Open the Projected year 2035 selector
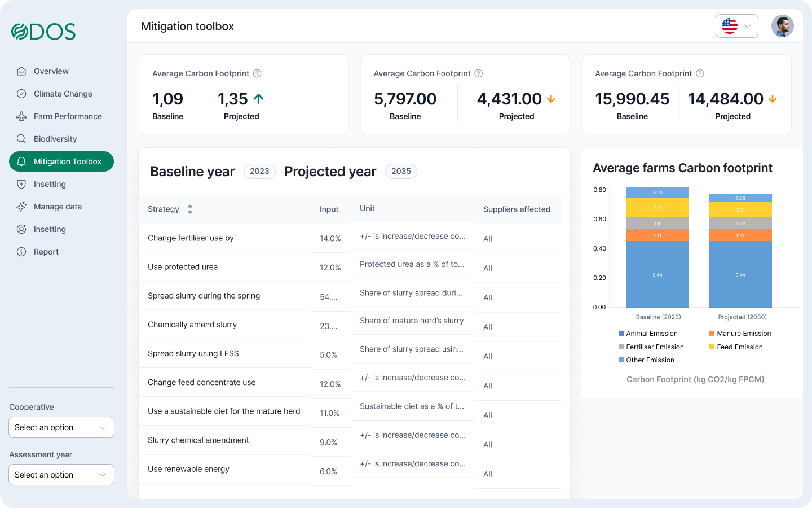812x508 pixels. 401,171
